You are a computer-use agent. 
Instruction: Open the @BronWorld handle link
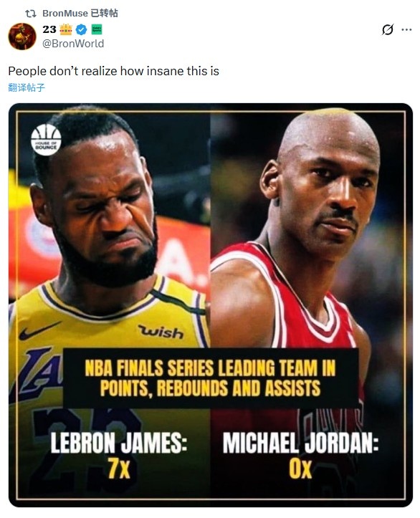[x=73, y=44]
